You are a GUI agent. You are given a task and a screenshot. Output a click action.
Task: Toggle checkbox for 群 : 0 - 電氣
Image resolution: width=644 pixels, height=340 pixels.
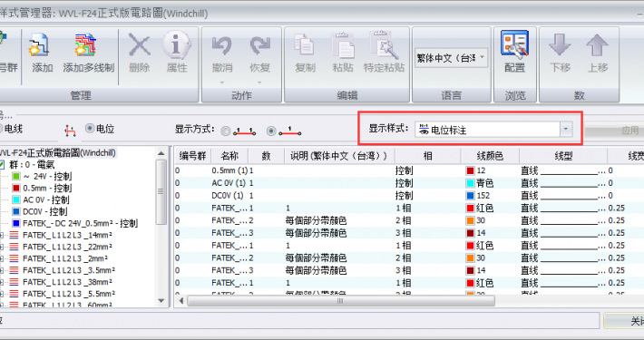click(2, 165)
